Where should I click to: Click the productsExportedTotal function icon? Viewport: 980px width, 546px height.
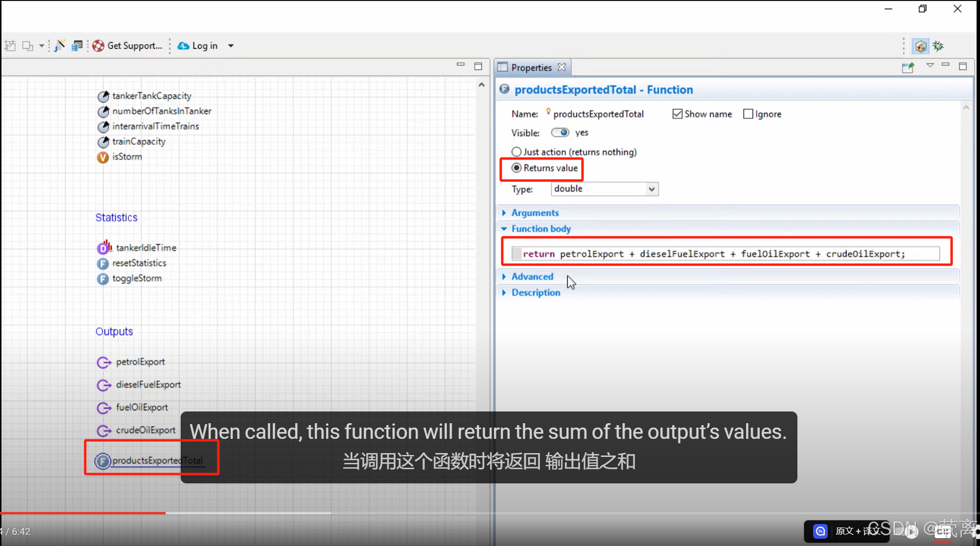point(102,461)
